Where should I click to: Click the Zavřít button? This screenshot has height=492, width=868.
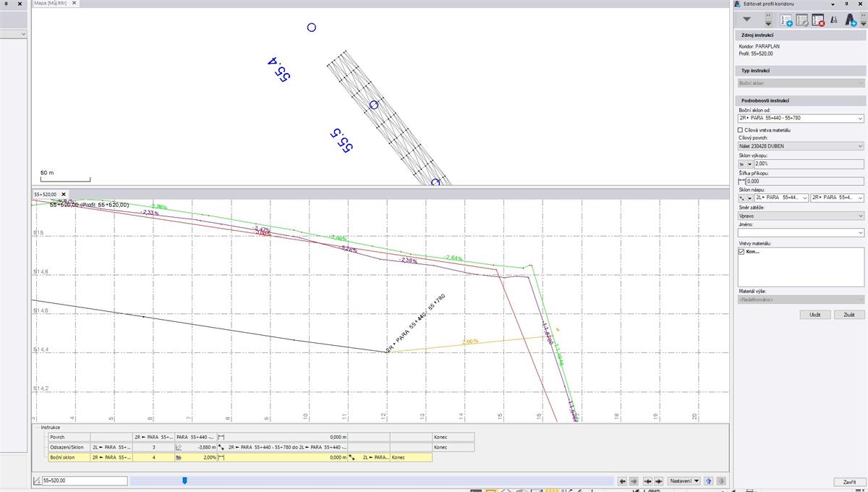tap(849, 482)
